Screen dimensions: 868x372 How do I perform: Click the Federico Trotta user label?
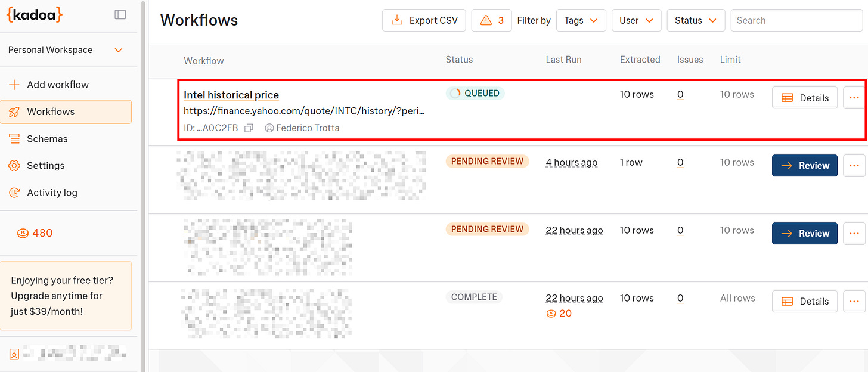pyautogui.click(x=302, y=128)
